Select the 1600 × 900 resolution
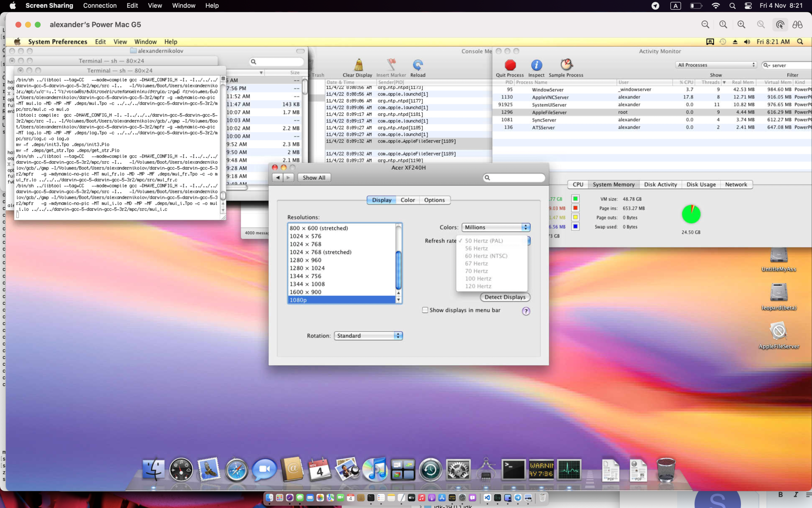Image resolution: width=812 pixels, height=508 pixels. click(x=341, y=292)
